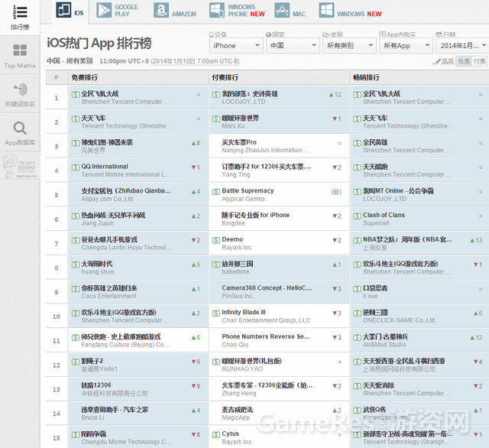Open 支付宝钱包 Zhifubao Qianbao link
The image size is (489, 448).
point(126,191)
